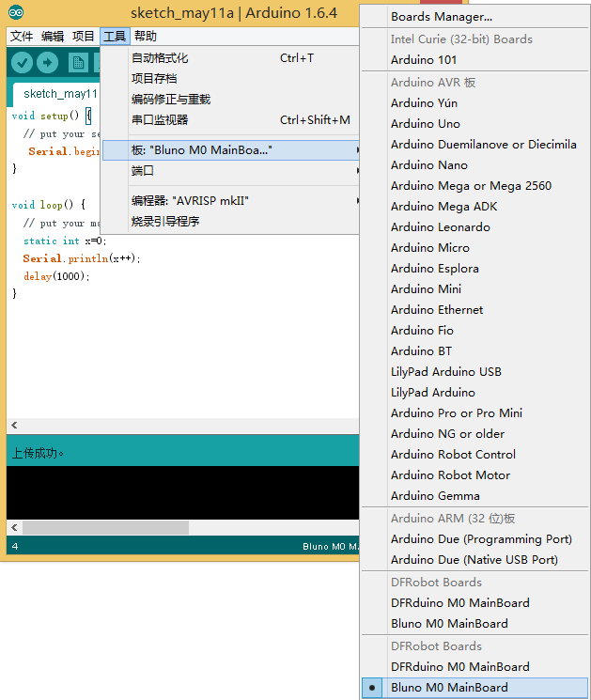The width and height of the screenshot is (591, 700).
Task: Click the Upload arrow toolbar icon
Action: coord(47,63)
